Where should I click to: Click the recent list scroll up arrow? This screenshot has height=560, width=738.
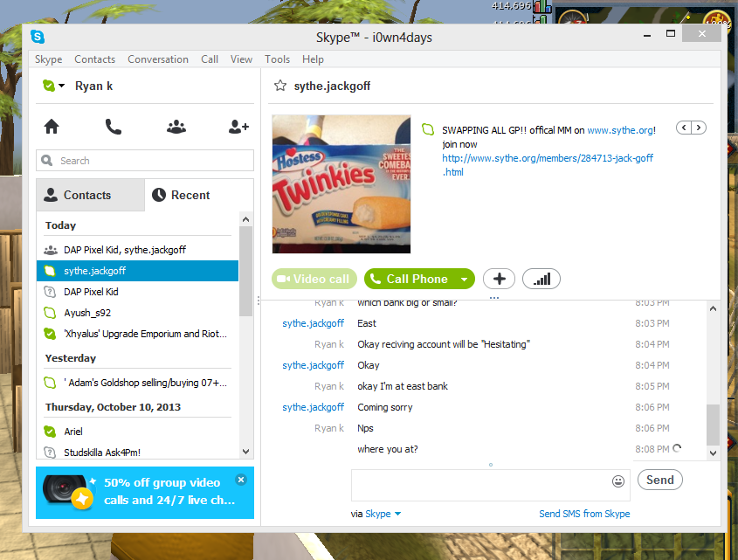coord(245,219)
